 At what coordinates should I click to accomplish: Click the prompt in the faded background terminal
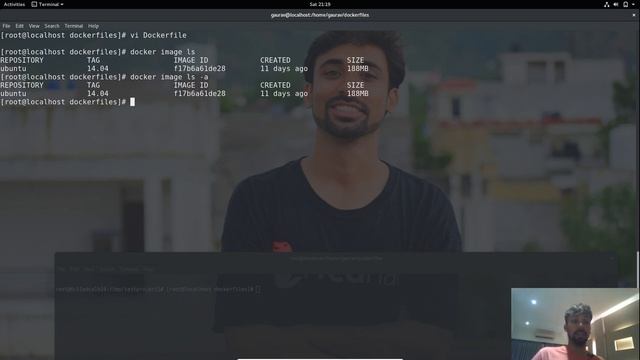pos(158,289)
